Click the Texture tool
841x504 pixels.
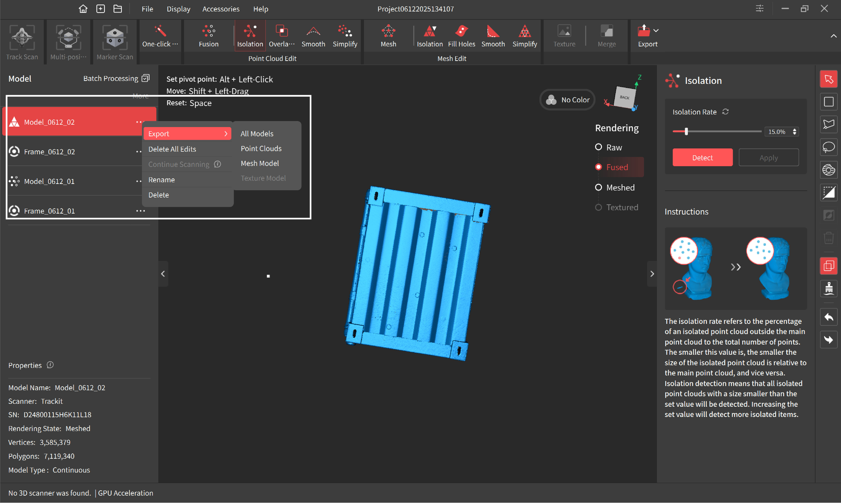click(564, 36)
